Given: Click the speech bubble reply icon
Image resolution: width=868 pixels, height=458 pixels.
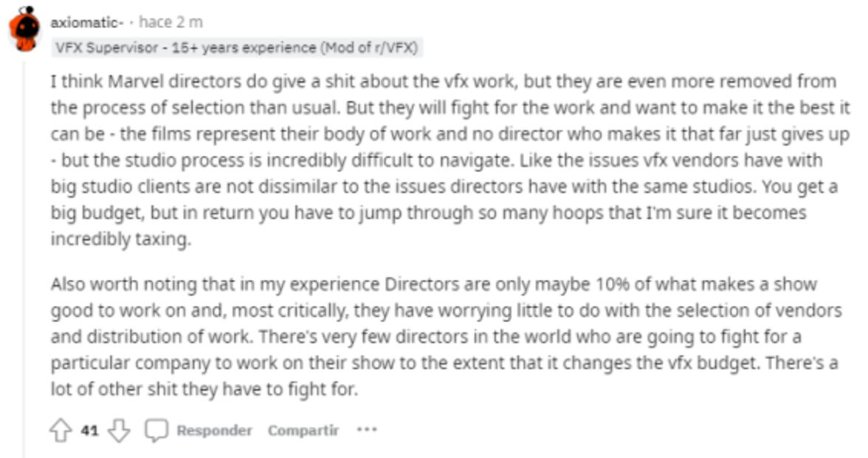Looking at the screenshot, I should [156, 430].
